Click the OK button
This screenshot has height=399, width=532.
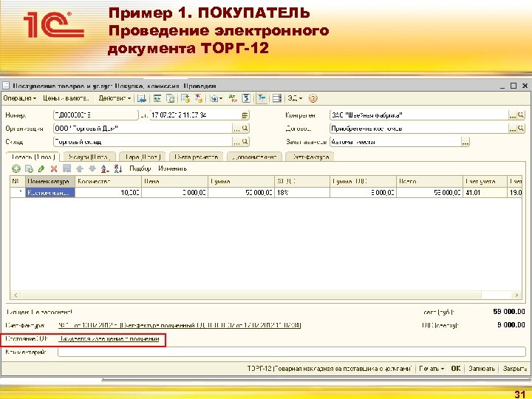pos(456,369)
